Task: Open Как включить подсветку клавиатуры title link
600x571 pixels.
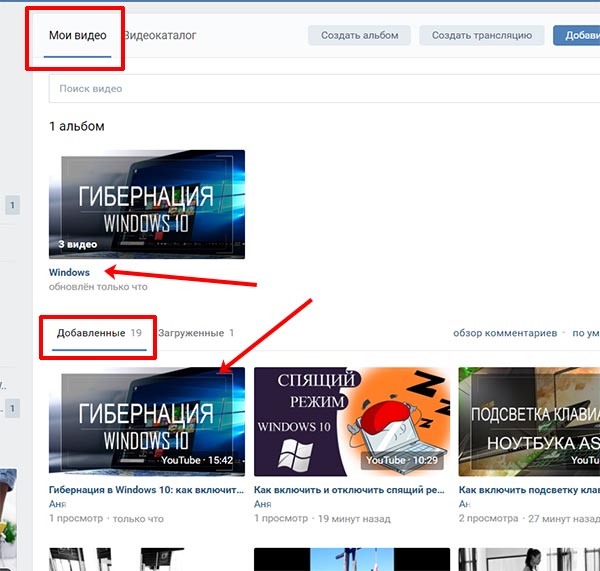Action: [x=529, y=490]
